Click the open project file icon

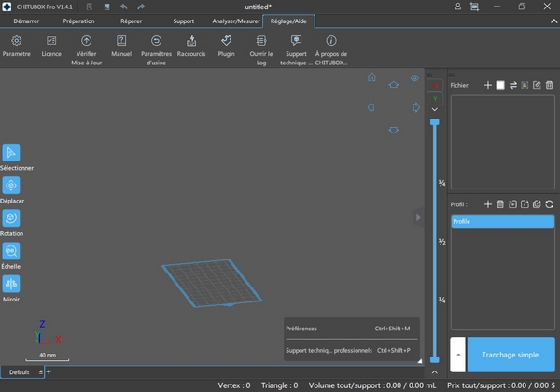90,7
